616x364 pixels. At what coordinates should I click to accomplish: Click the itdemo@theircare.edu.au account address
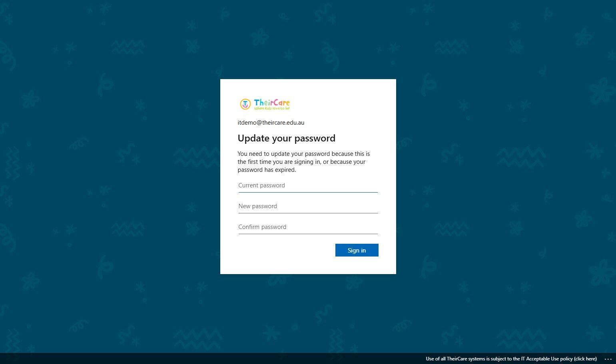(271, 123)
